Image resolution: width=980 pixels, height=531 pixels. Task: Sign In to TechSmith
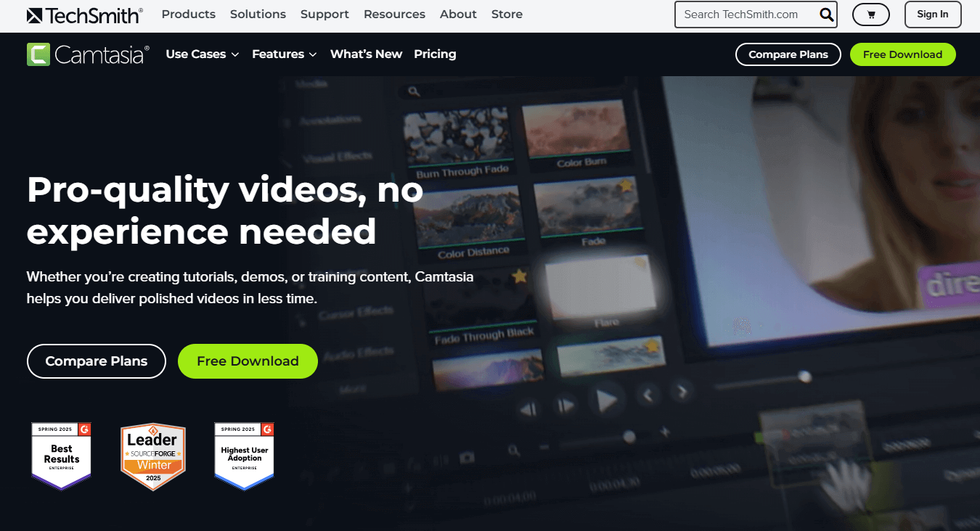point(932,15)
